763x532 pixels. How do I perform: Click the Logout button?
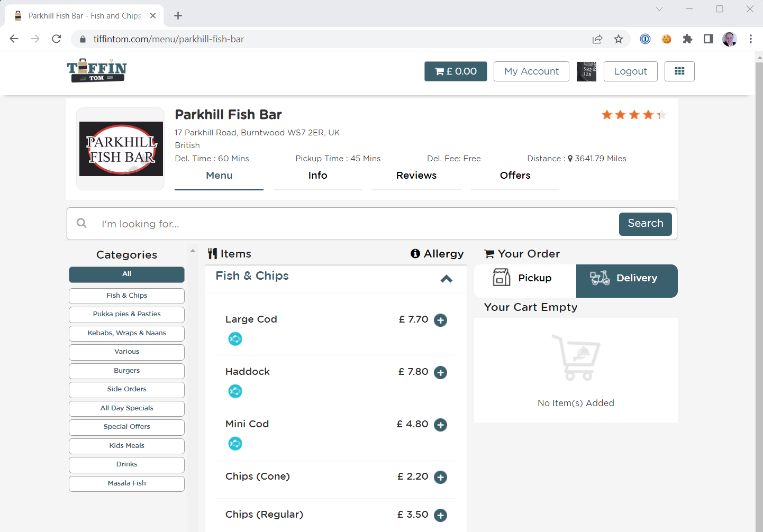(630, 71)
